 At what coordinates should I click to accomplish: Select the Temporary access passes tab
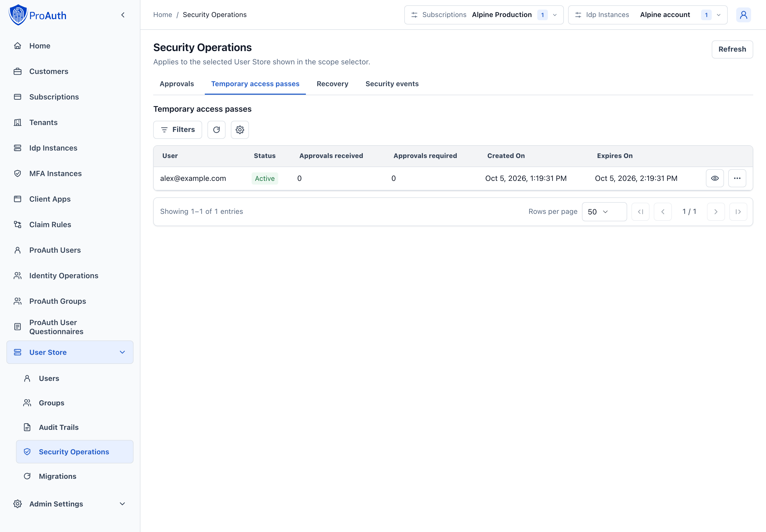coord(255,84)
